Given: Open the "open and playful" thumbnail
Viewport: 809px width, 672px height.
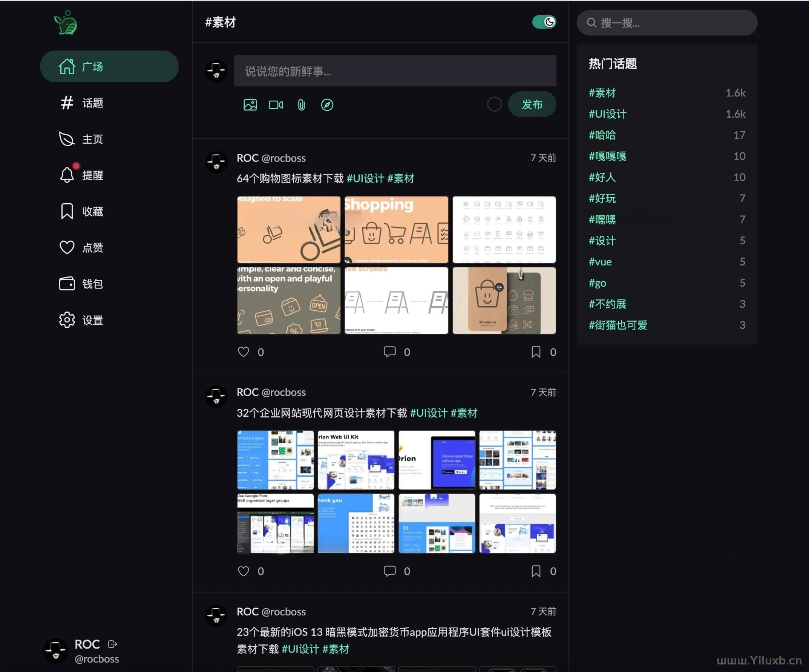Looking at the screenshot, I should pyautogui.click(x=288, y=301).
